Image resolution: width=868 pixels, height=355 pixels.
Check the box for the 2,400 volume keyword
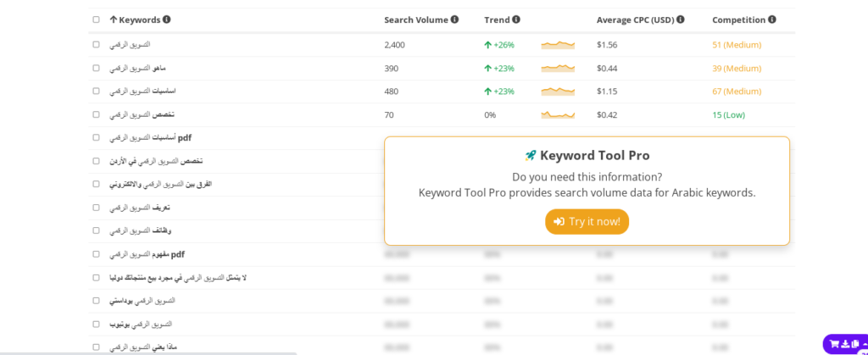tap(97, 44)
